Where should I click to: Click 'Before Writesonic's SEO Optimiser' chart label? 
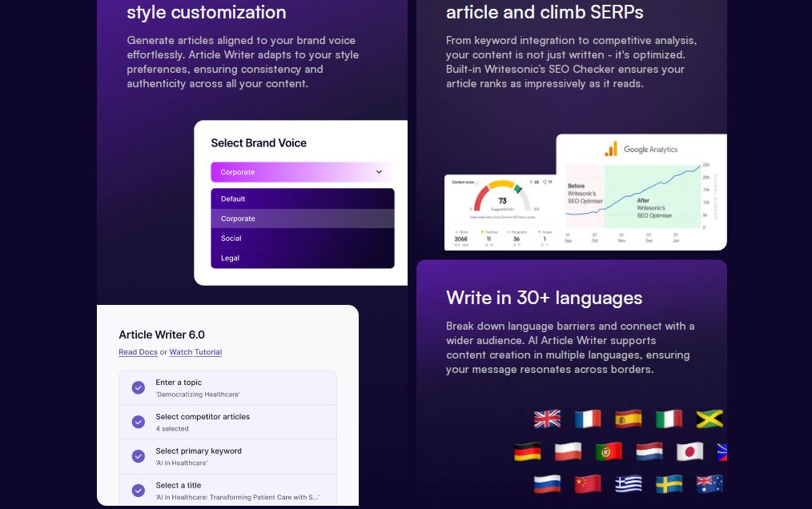585,193
